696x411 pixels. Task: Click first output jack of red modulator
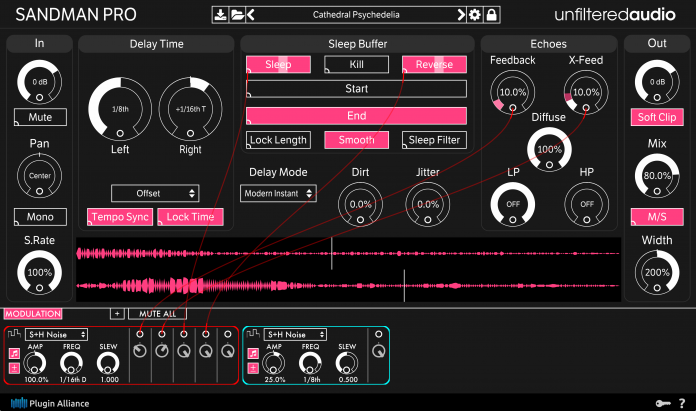click(x=140, y=334)
